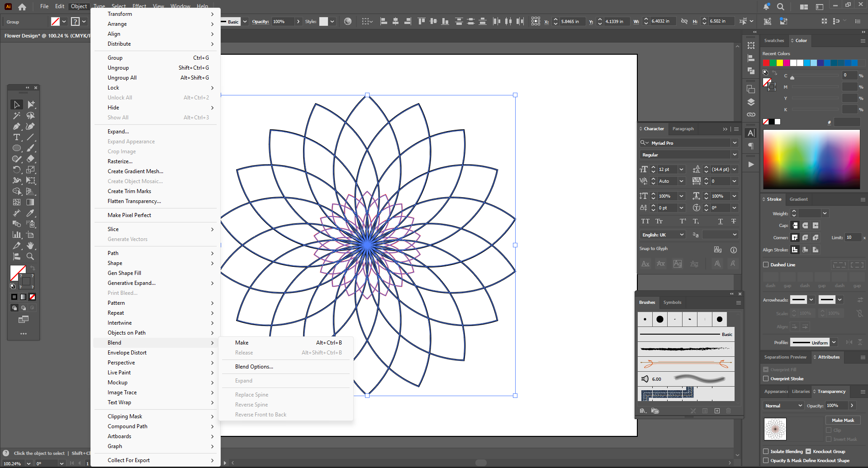The image size is (868, 468).
Task: Open the Brush Libraries menu icon
Action: [x=643, y=411]
